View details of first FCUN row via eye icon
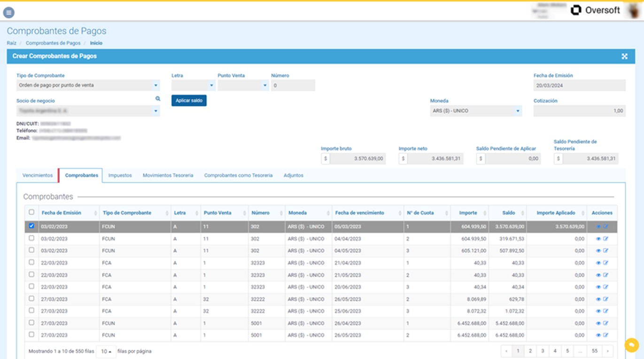Image resolution: width=644 pixels, height=359 pixels. tap(598, 226)
